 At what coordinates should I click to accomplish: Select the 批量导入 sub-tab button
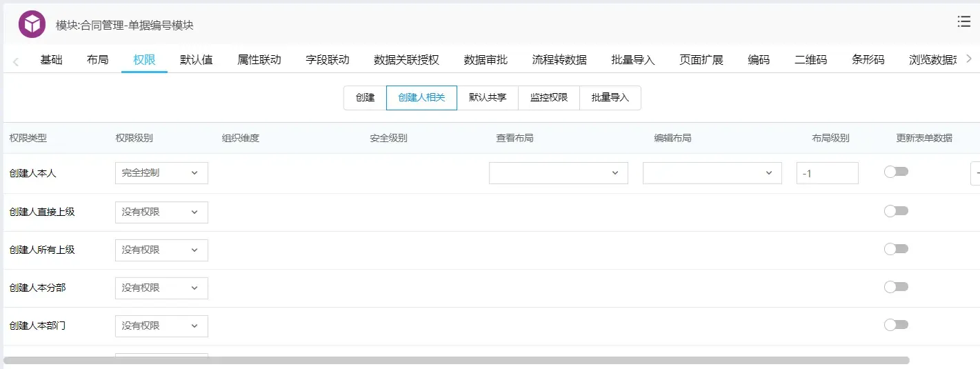pyautogui.click(x=610, y=98)
